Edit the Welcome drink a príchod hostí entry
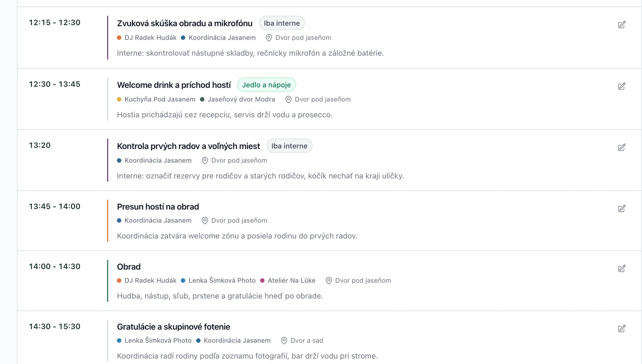This screenshot has width=642, height=364. pyautogui.click(x=622, y=86)
